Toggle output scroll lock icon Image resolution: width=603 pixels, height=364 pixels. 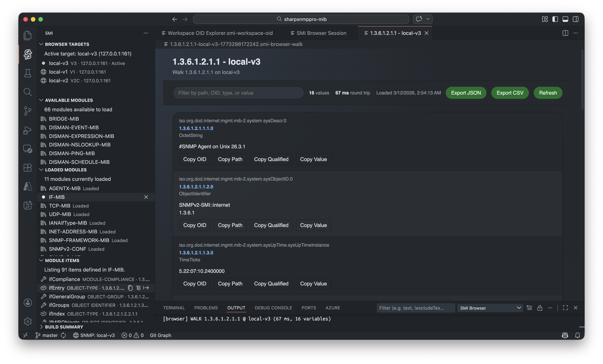pos(540,308)
